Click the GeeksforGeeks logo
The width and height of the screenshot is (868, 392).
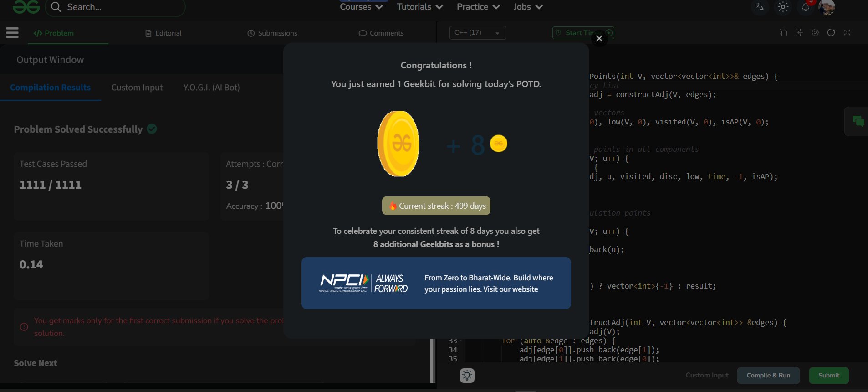click(26, 7)
